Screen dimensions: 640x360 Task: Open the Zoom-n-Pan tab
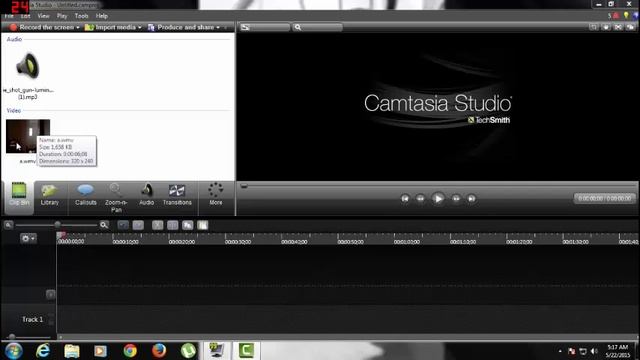pyautogui.click(x=116, y=198)
